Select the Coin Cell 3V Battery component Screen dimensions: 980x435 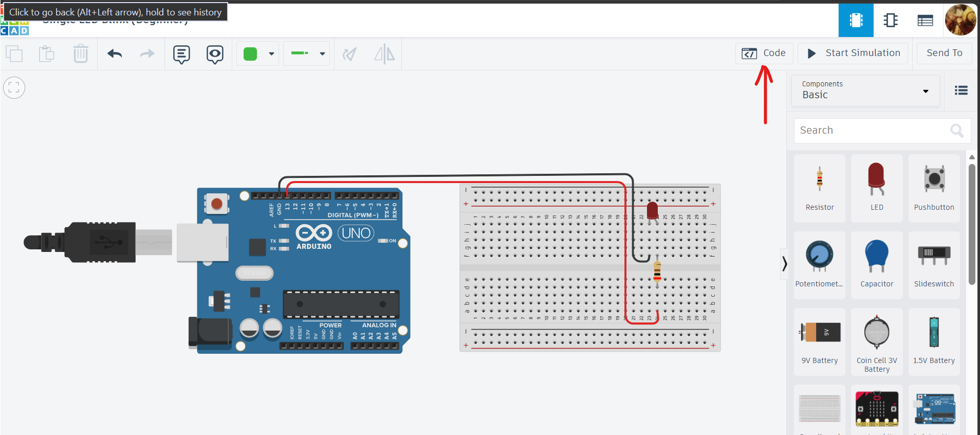click(x=877, y=341)
